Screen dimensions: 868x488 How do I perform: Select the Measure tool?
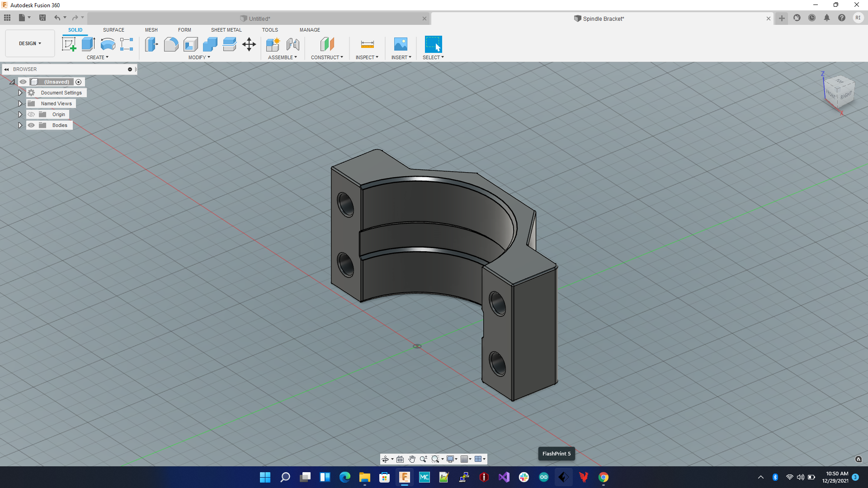tap(367, 44)
